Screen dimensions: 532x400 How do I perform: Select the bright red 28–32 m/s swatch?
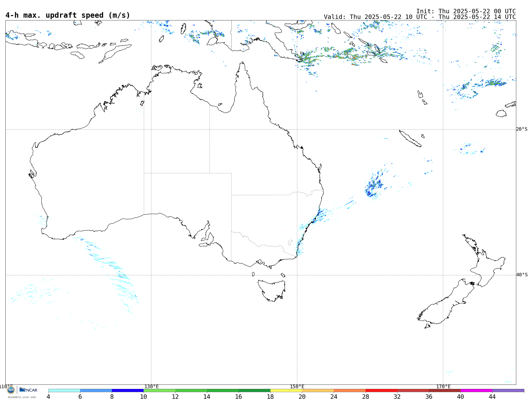point(381,391)
